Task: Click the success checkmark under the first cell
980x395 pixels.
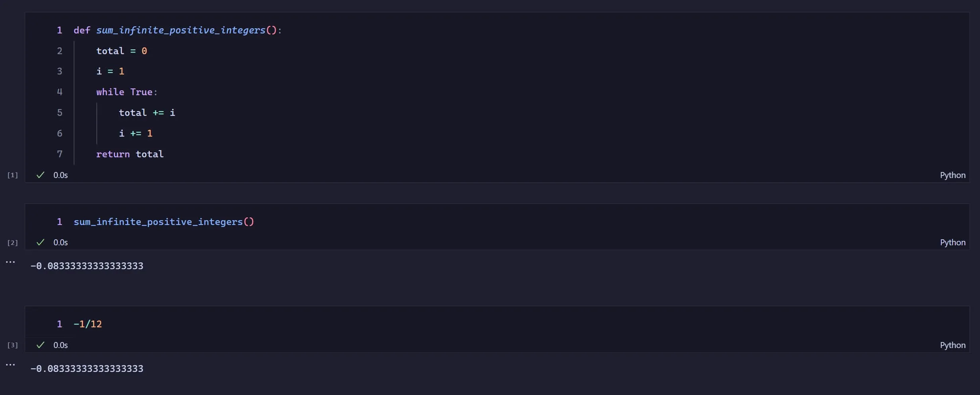Action: click(x=40, y=175)
